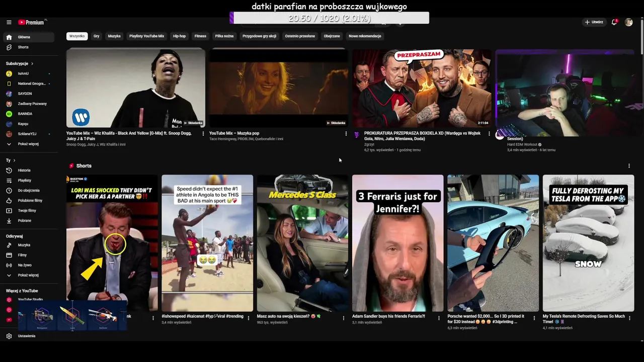Click the YouTube Premium logo
644x362 pixels.
[31, 22]
